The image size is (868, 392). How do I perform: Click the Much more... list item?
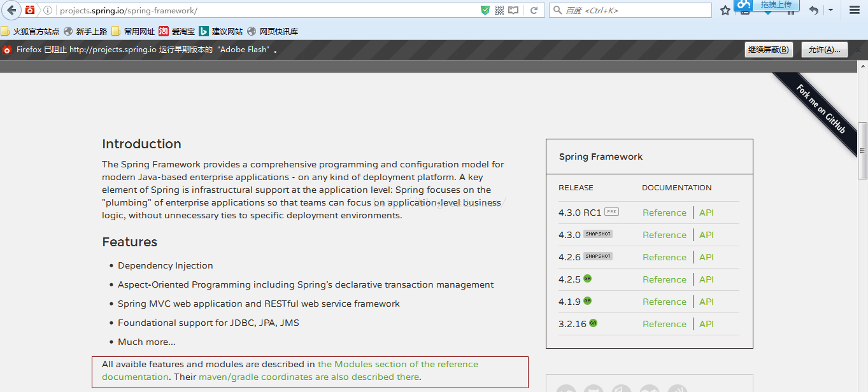[x=146, y=342]
